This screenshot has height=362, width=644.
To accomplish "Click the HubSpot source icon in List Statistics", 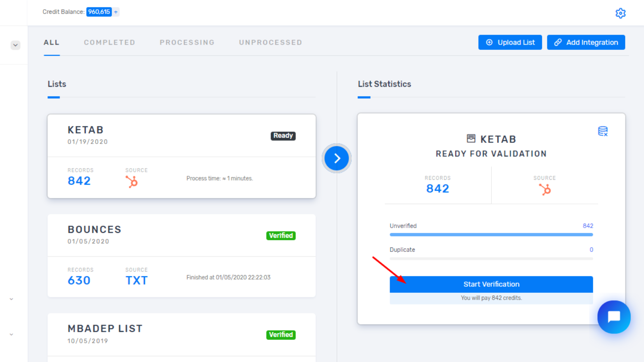I will pos(545,188).
